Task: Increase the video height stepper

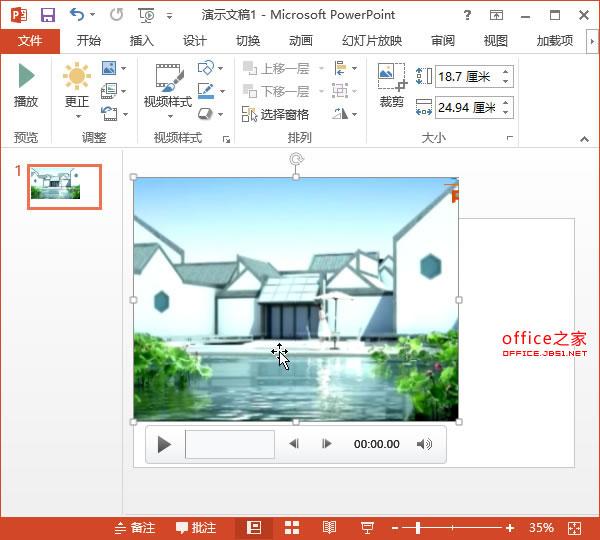Action: point(506,72)
